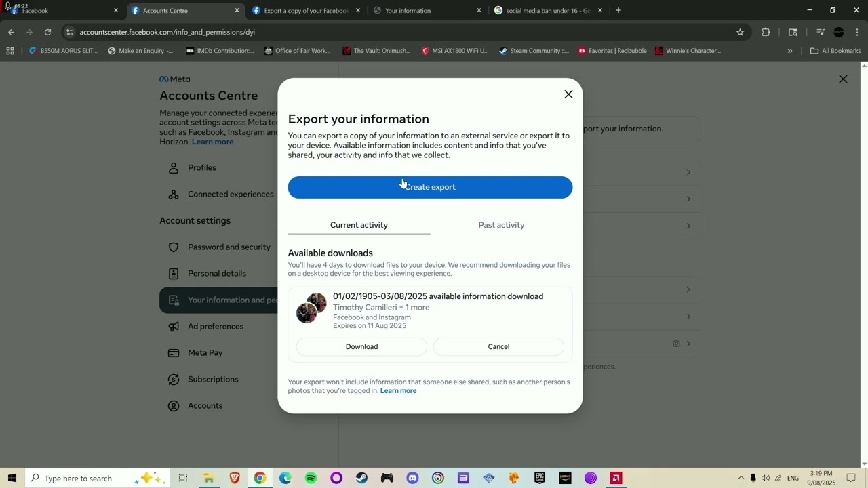Open Steam from the taskbar
Screen dimensions: 868x488
(362, 478)
